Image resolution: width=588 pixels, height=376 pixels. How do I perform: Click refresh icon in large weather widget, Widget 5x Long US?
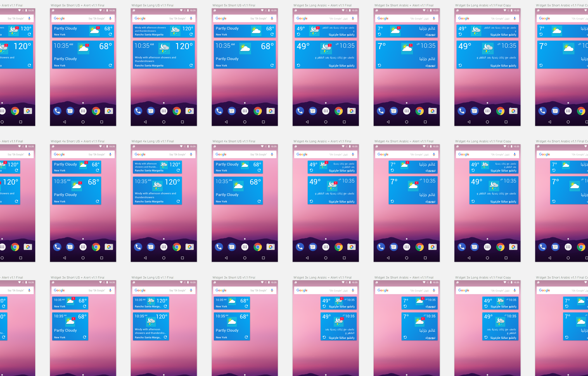click(x=191, y=65)
